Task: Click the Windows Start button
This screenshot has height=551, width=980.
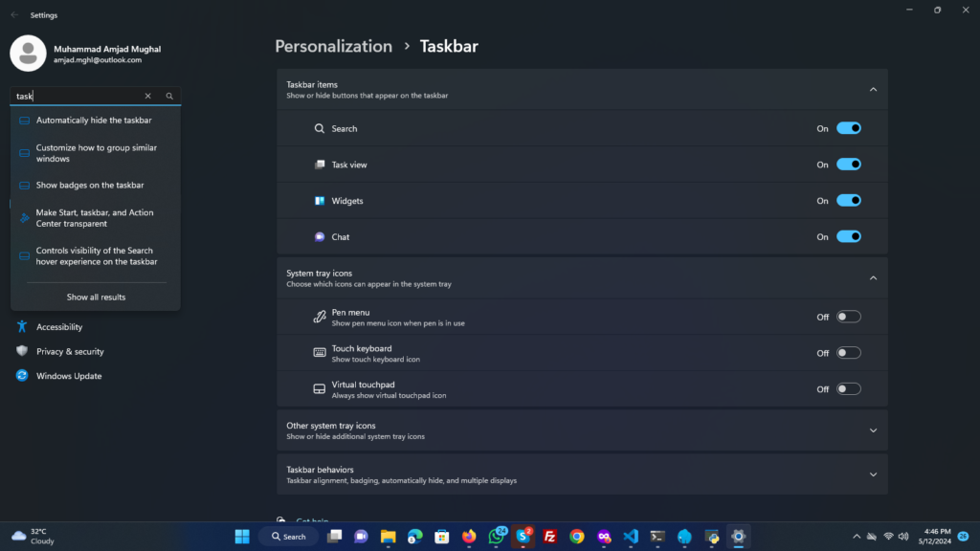Action: coord(242,537)
